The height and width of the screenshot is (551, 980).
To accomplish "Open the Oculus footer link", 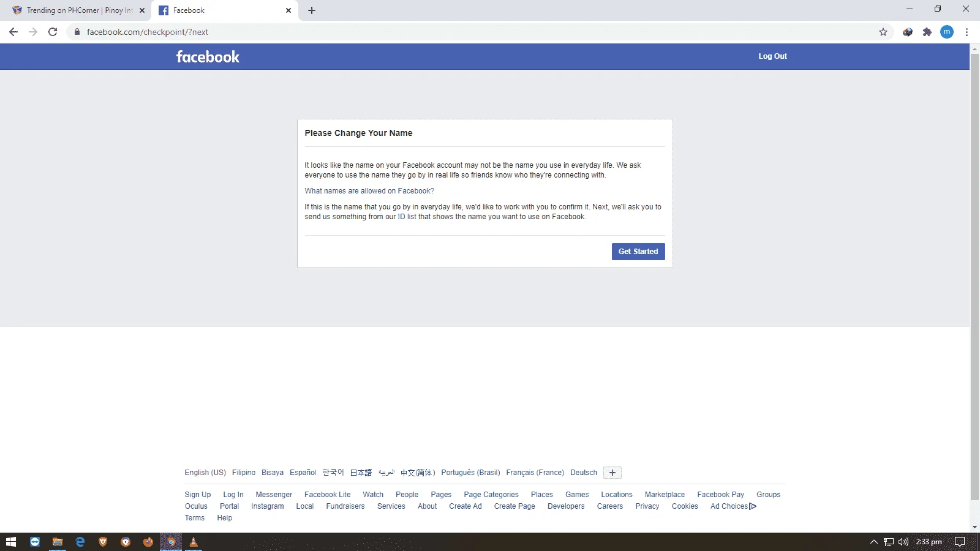I will (196, 506).
